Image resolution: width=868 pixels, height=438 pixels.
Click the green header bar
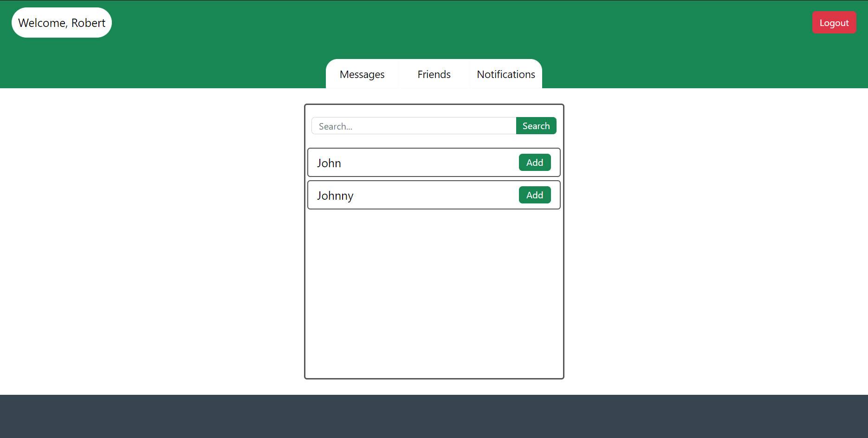186,42
